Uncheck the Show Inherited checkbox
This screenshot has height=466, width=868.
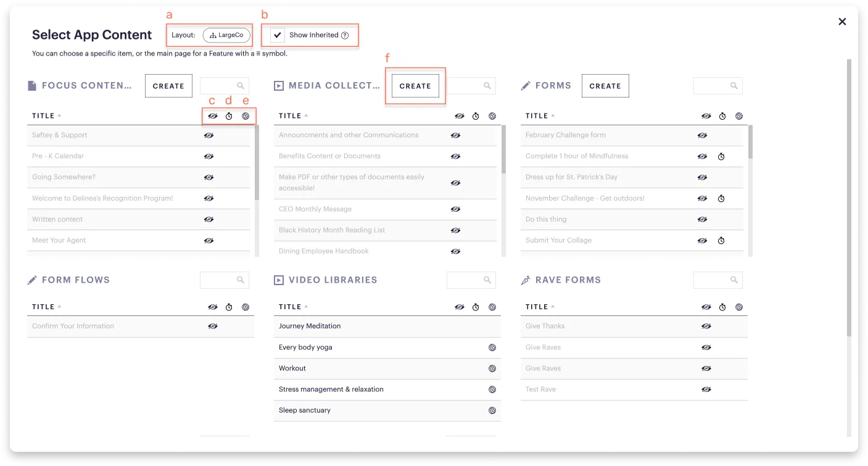coord(278,35)
